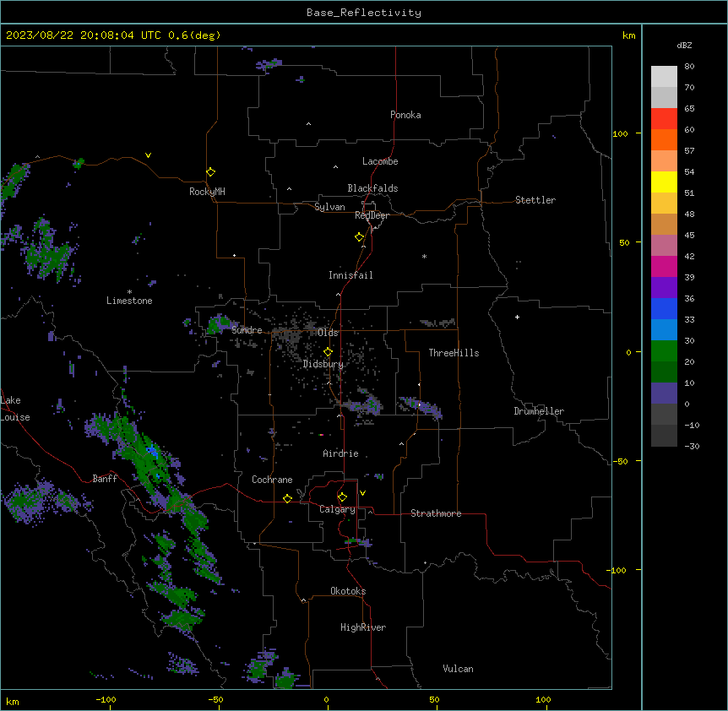Select the Lacombe city label

coord(380,161)
